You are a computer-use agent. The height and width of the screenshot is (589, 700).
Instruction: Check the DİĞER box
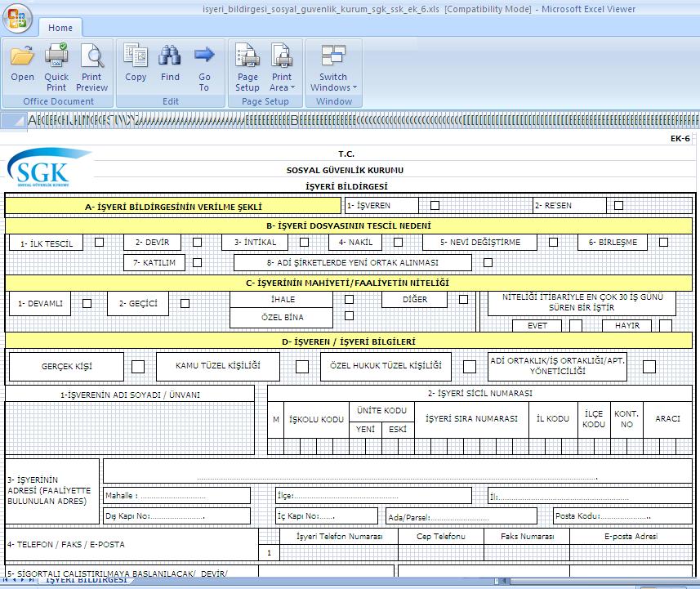[463, 299]
